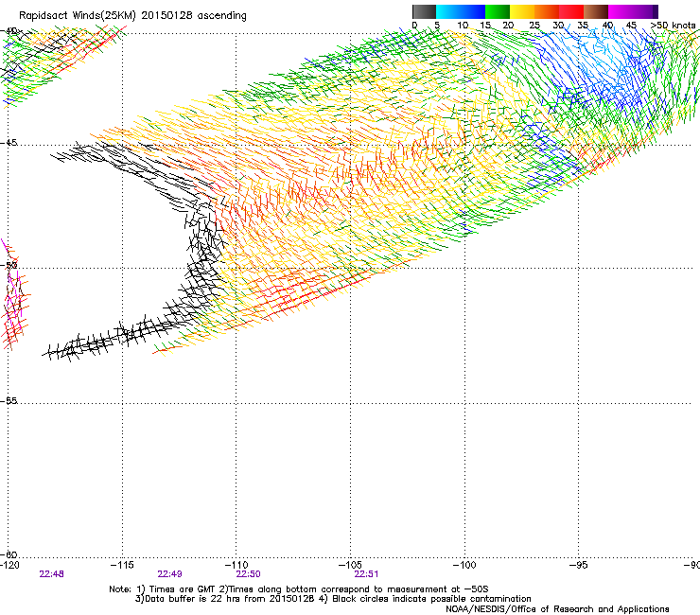700x615 pixels.
Task: Click the -60 latitude axis label
Action: pyautogui.click(x=9, y=555)
